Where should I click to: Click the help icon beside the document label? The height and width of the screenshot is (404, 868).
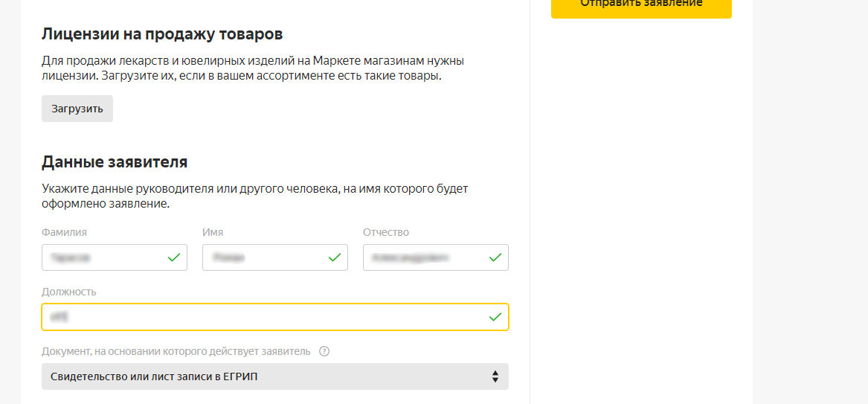click(324, 351)
